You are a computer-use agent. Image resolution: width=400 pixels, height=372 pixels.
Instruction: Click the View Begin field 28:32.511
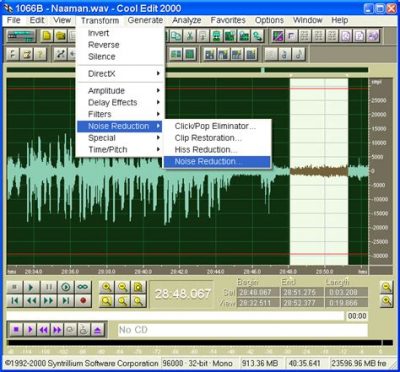point(258,303)
